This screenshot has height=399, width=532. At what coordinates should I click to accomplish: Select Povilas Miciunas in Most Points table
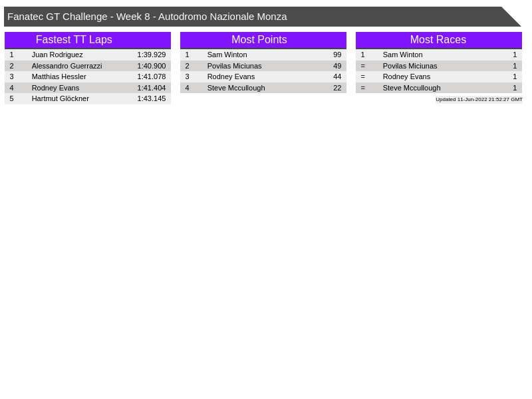pyautogui.click(x=234, y=66)
